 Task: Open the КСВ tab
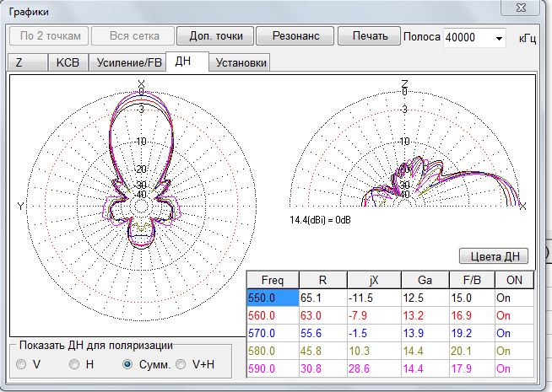pyautogui.click(x=68, y=63)
